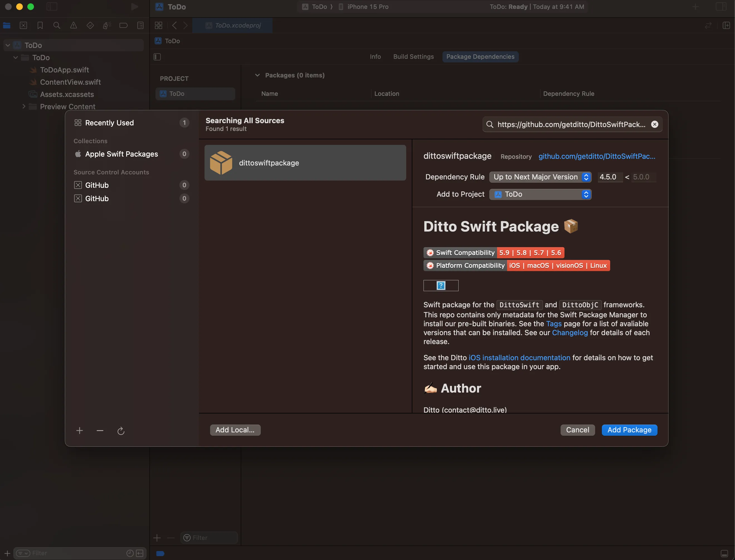Click the Platform Compatibility badge

pyautogui.click(x=516, y=265)
